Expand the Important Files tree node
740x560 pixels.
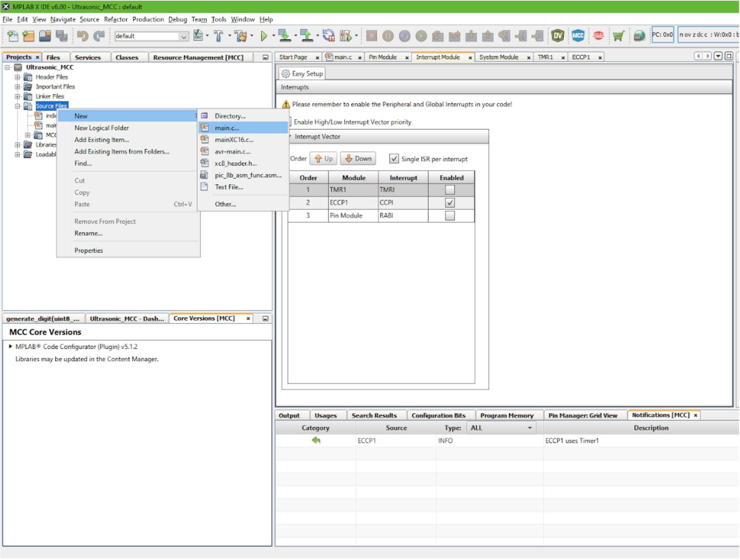[17, 87]
